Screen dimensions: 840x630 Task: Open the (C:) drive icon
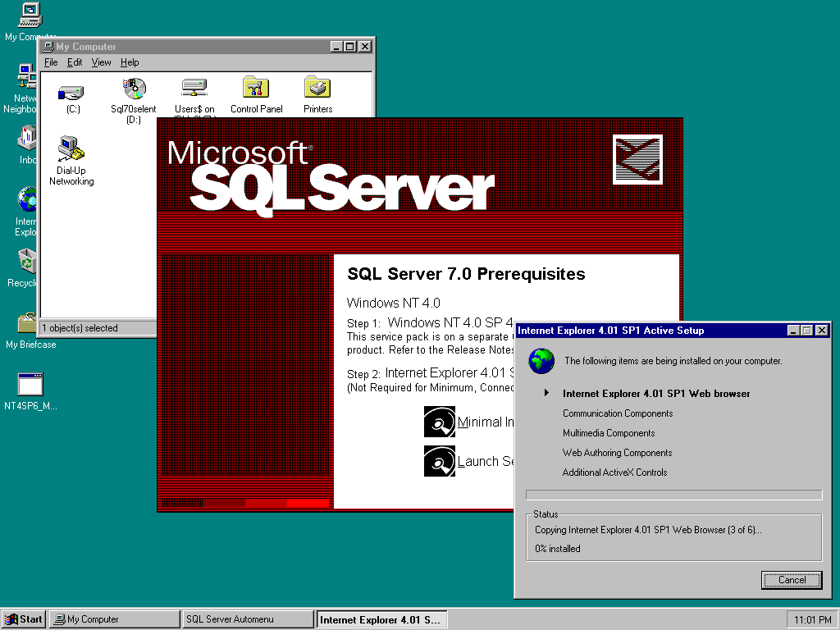(x=72, y=93)
